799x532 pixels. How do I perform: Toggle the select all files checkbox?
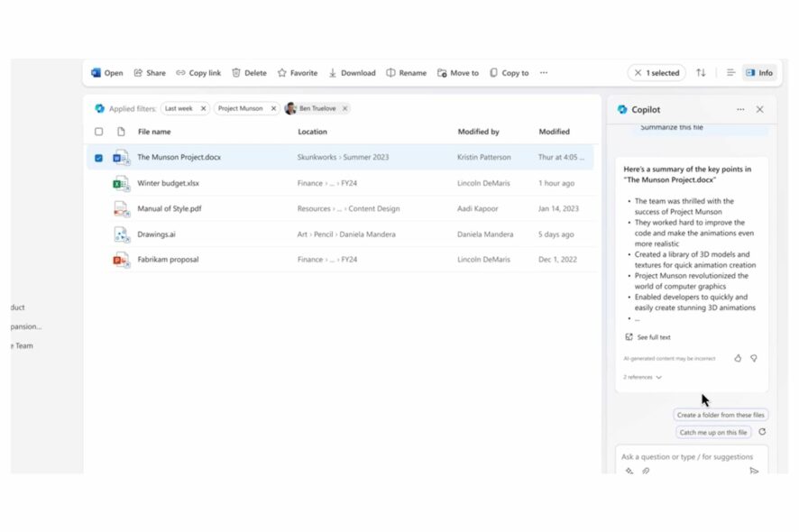[99, 132]
